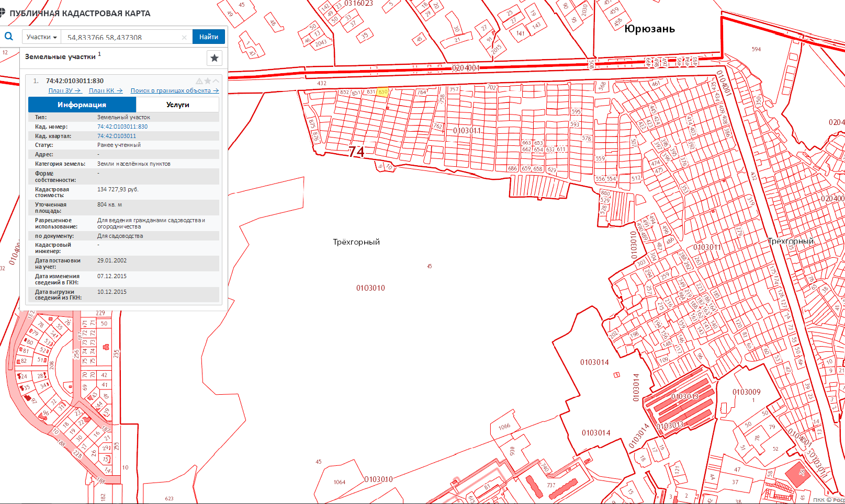The width and height of the screenshot is (845, 504).
Task: Click the warning triangle icon on the result
Action: click(x=199, y=81)
